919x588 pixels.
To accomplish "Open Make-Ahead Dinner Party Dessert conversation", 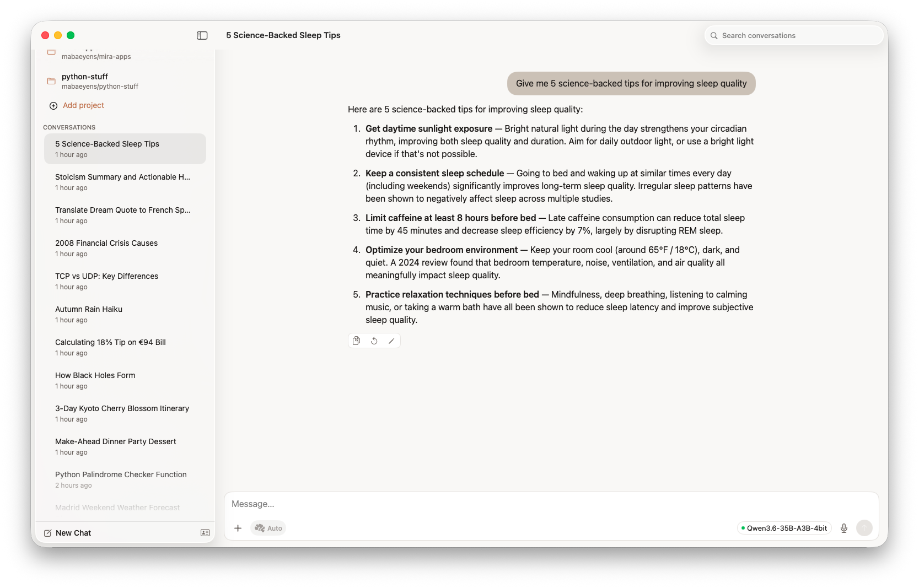I will [125, 446].
